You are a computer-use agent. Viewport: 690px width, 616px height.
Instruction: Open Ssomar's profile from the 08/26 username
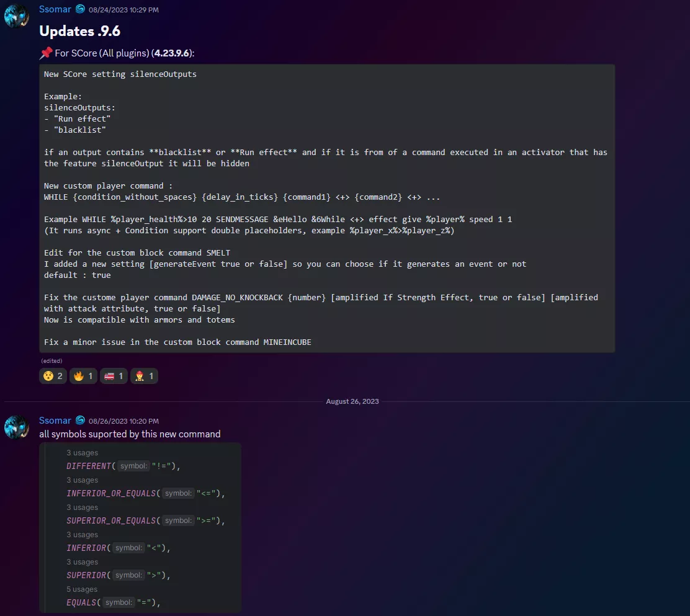pyautogui.click(x=55, y=421)
